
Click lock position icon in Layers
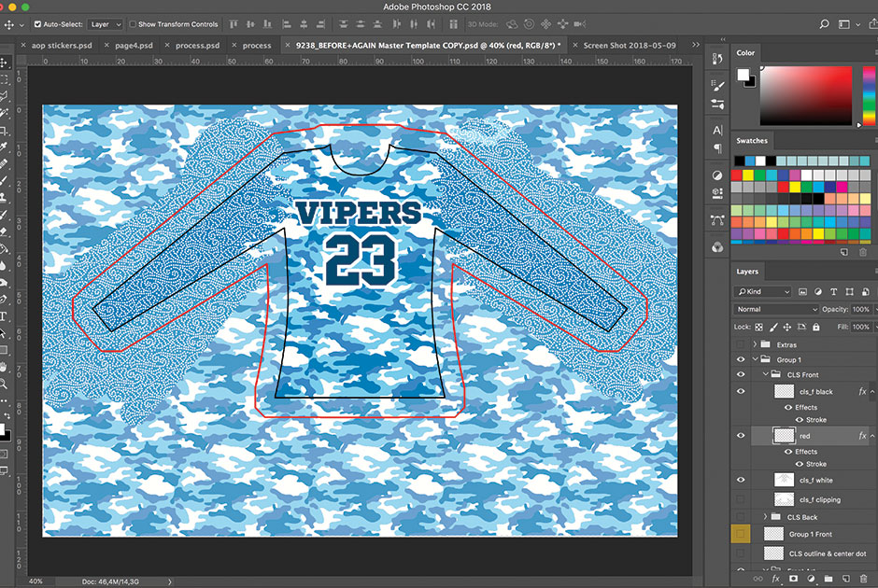pyautogui.click(x=786, y=327)
